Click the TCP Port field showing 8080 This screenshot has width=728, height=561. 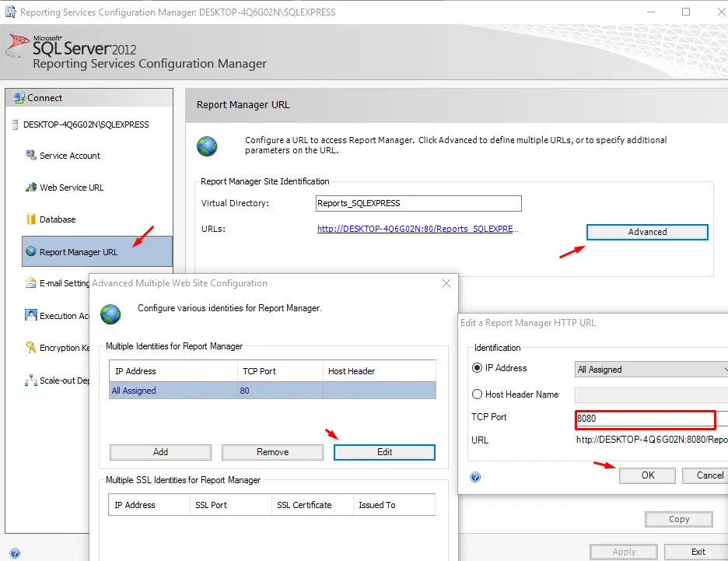click(x=646, y=419)
